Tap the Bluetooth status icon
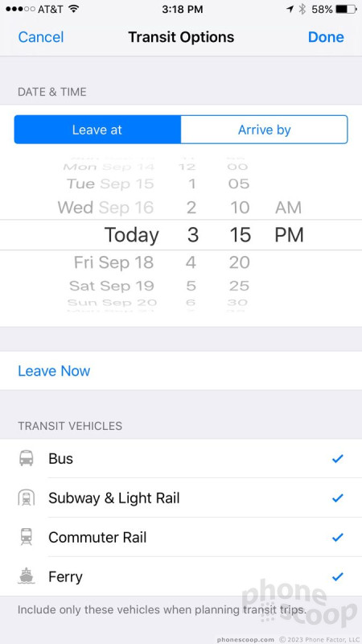 [x=302, y=9]
